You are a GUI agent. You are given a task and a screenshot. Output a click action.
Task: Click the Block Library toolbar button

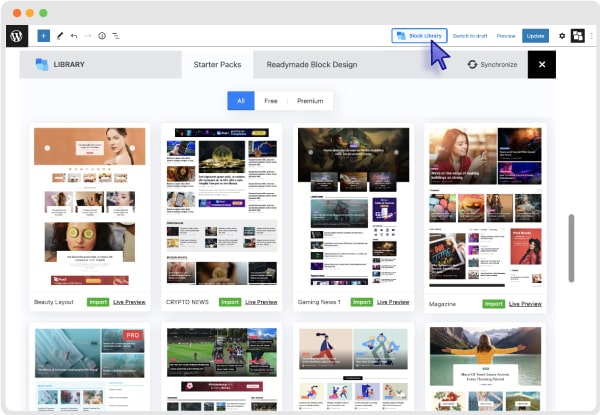pyautogui.click(x=419, y=35)
